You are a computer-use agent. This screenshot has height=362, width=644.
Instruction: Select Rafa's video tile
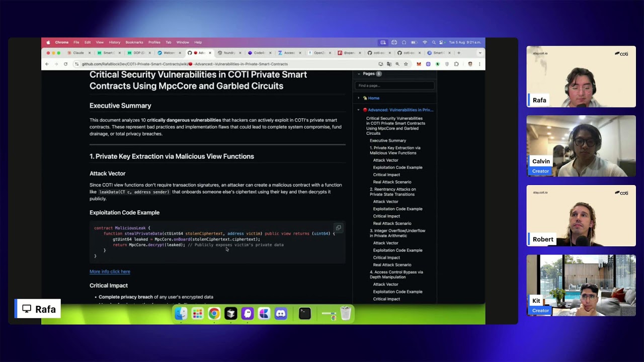click(581, 76)
